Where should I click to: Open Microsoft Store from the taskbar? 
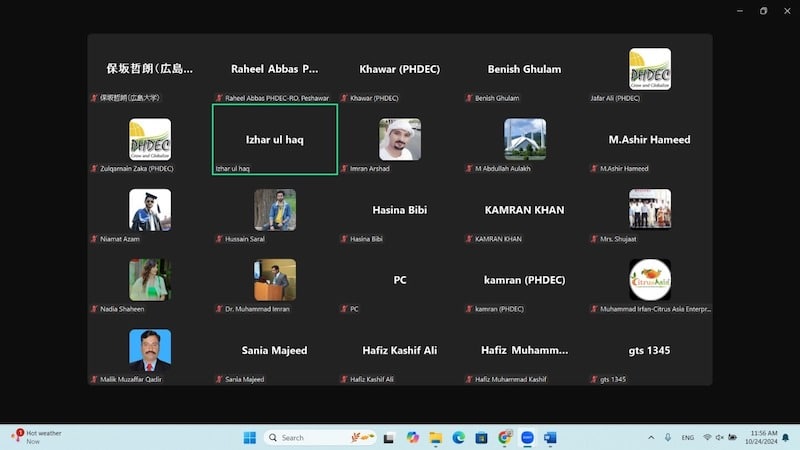pyautogui.click(x=482, y=437)
